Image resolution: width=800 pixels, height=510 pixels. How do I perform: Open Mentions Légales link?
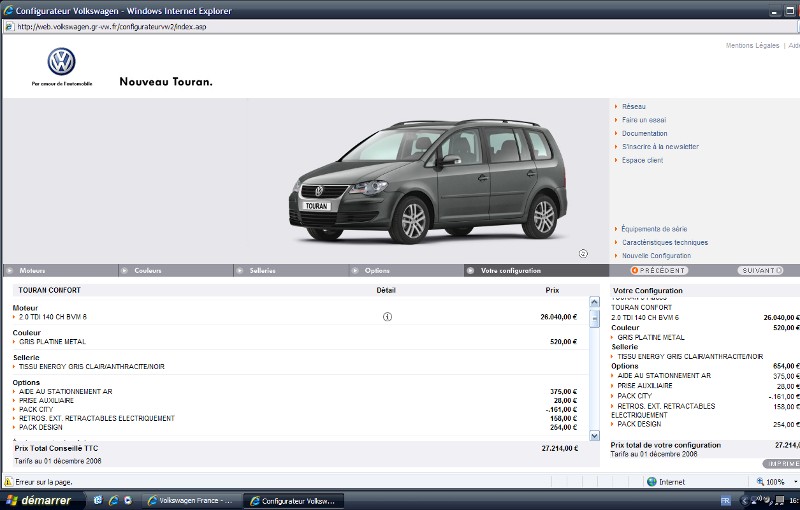753,45
